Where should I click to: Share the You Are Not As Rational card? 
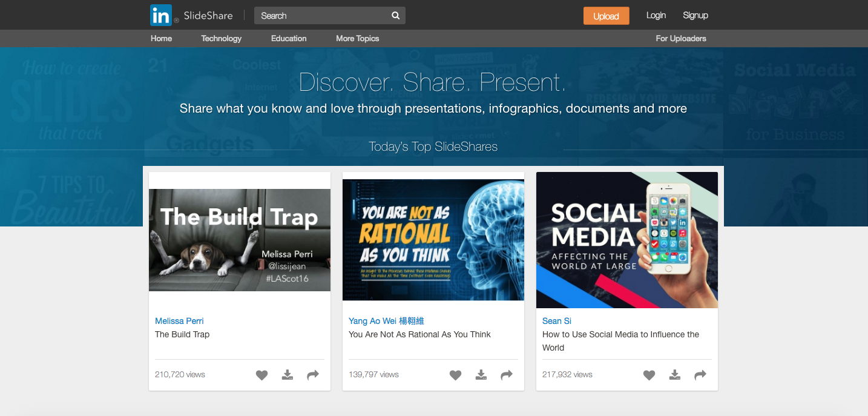(507, 375)
